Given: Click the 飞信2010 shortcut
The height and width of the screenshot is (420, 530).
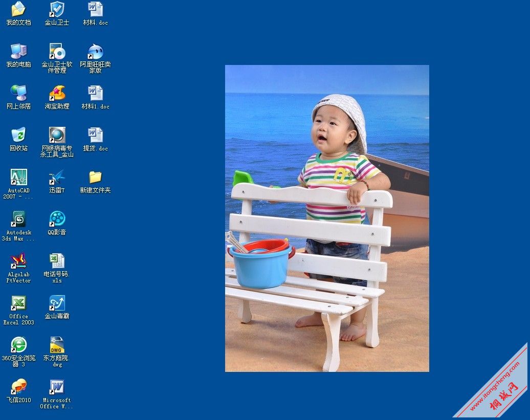Looking at the screenshot, I should pyautogui.click(x=18, y=387).
